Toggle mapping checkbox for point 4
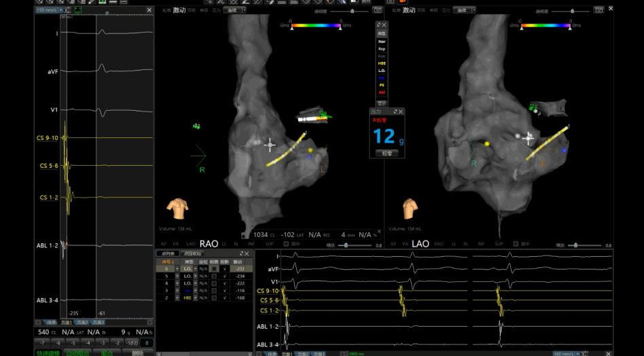Image resolution: width=644 pixels, height=356 pixels. (214, 283)
